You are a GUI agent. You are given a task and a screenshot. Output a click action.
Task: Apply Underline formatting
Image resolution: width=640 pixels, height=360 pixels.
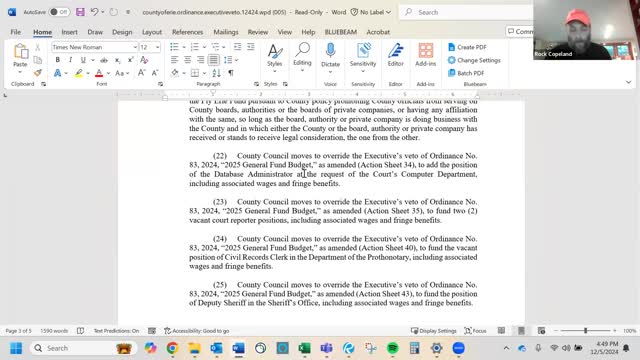[83, 60]
